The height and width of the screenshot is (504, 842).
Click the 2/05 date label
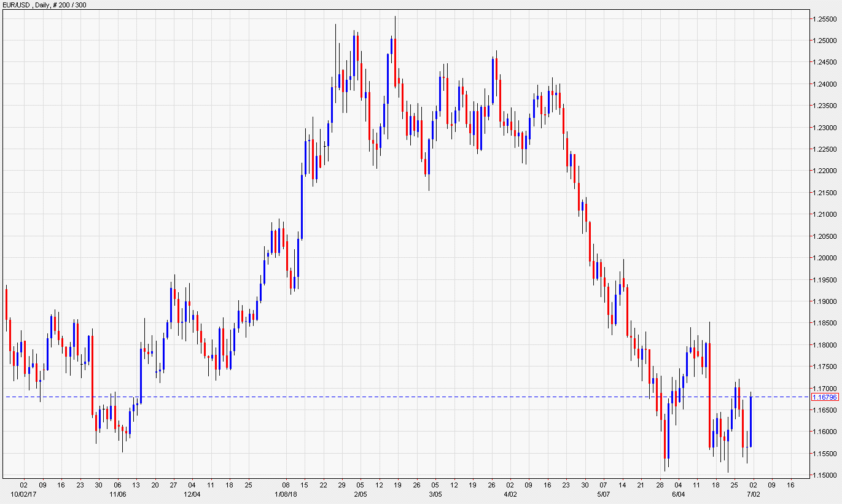(x=360, y=494)
